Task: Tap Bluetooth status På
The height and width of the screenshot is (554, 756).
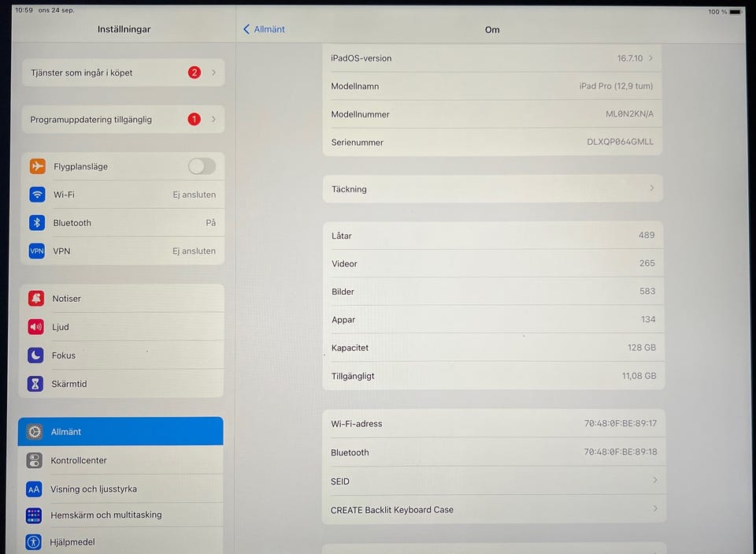Action: pos(211,222)
